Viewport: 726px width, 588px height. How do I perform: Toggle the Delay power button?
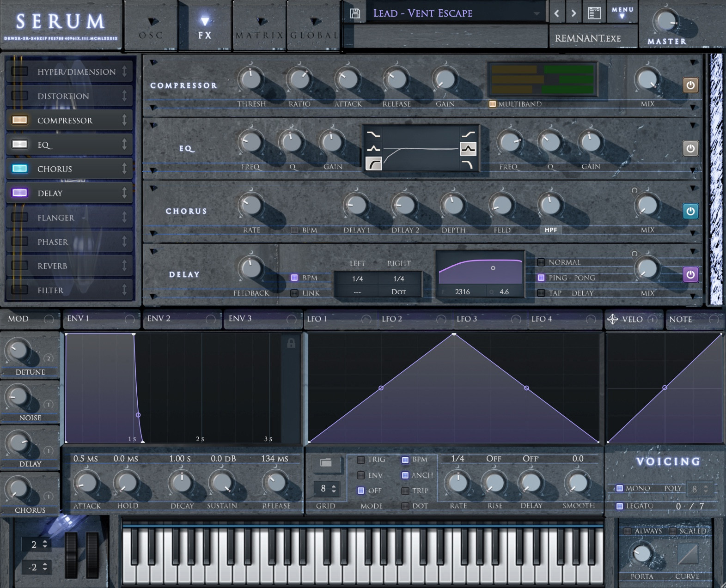(x=690, y=274)
